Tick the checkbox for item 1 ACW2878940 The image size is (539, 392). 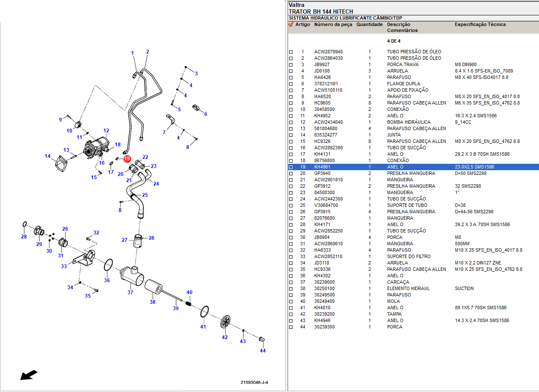pos(291,52)
